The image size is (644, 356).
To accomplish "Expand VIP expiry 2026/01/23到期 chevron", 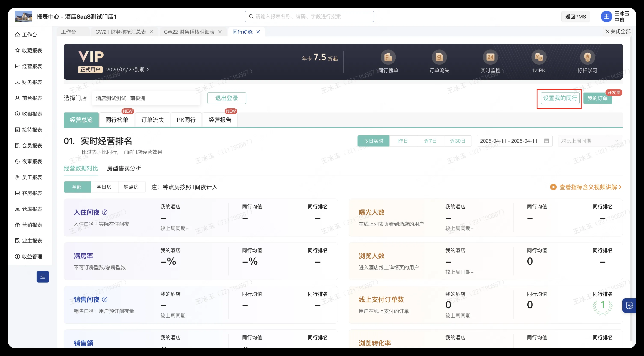I will [x=148, y=69].
